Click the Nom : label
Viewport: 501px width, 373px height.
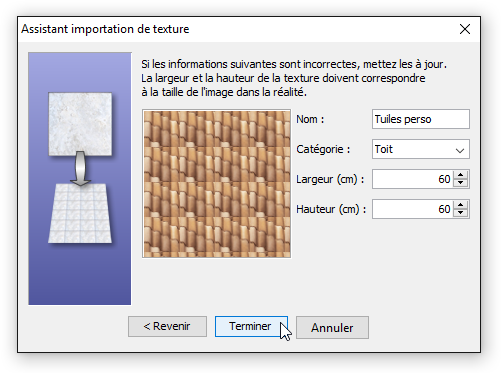(x=310, y=119)
